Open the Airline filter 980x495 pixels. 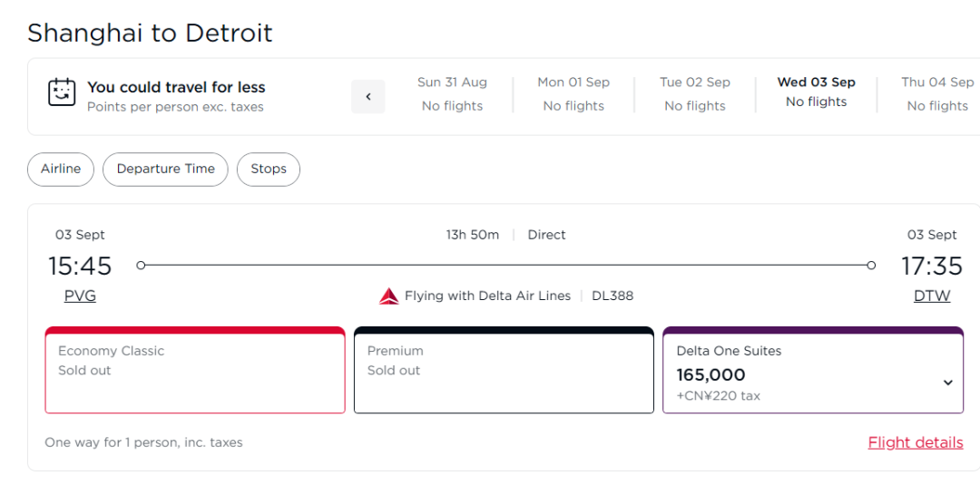tap(61, 170)
